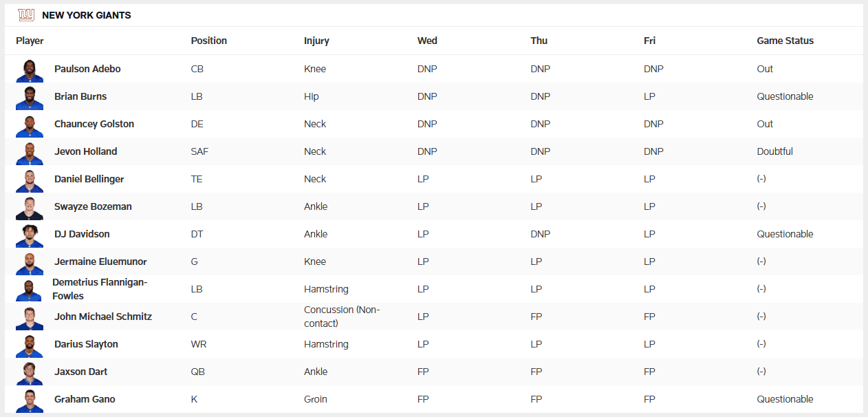Click DJ Davidson's headshot photo
The height and width of the screenshot is (417, 868).
tap(29, 235)
